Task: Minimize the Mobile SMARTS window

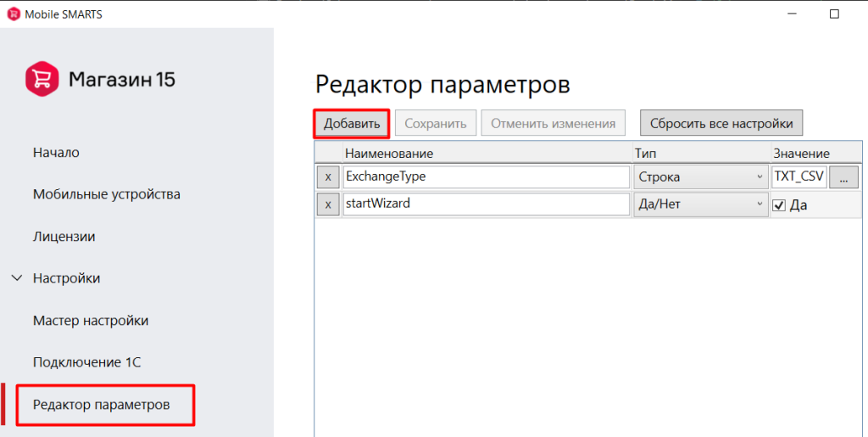Action: tap(792, 14)
